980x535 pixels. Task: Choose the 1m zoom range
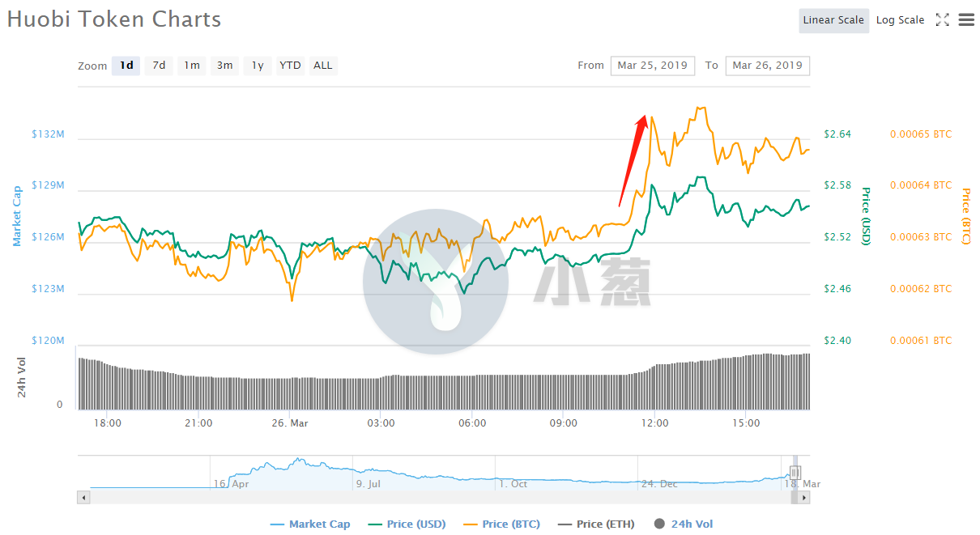click(x=192, y=66)
